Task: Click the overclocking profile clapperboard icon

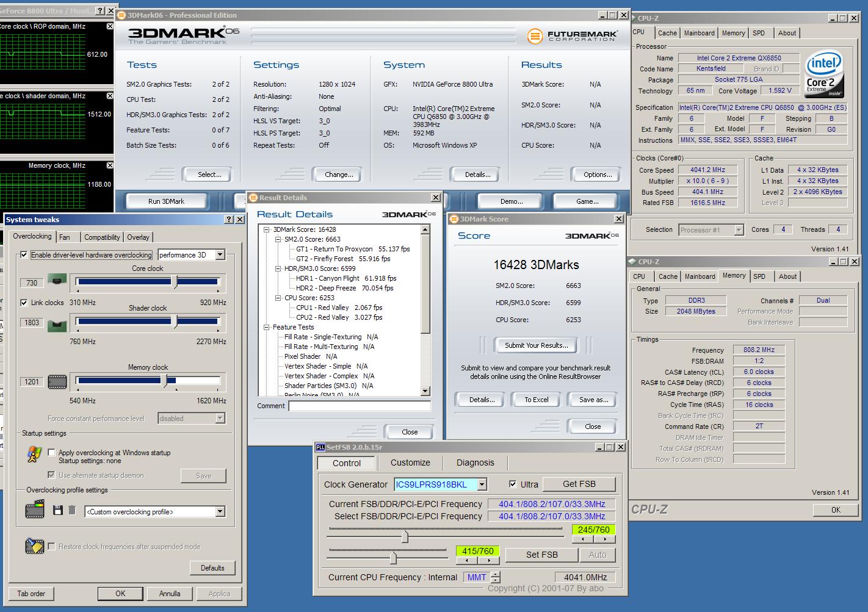Action: [35, 509]
